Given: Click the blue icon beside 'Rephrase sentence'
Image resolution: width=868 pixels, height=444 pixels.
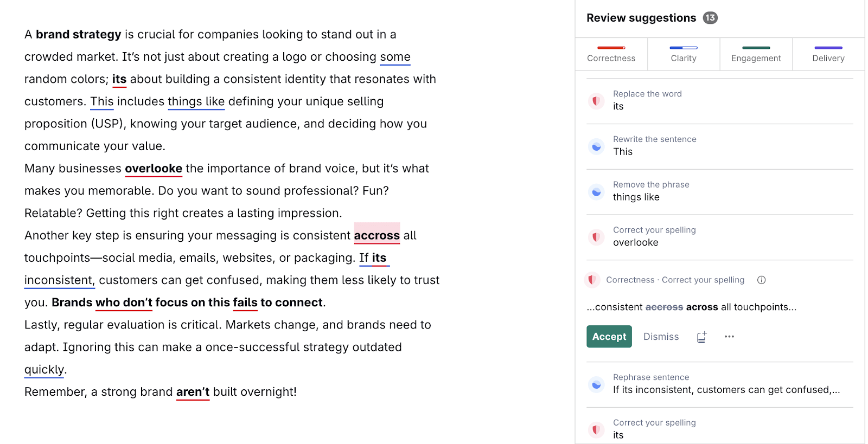Looking at the screenshot, I should [596, 384].
